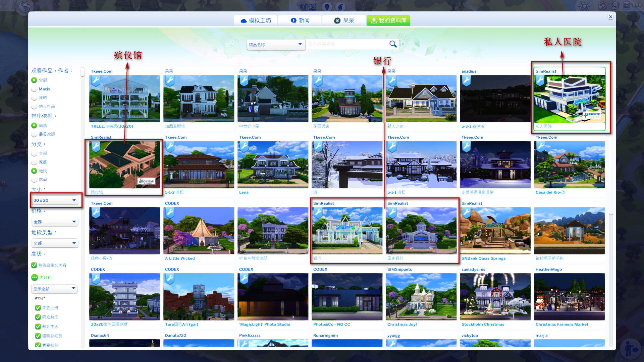Screen dimensions: 644x362
Task: Click wrench icon on 花园饭店 thumbnail
Action: pos(318,81)
